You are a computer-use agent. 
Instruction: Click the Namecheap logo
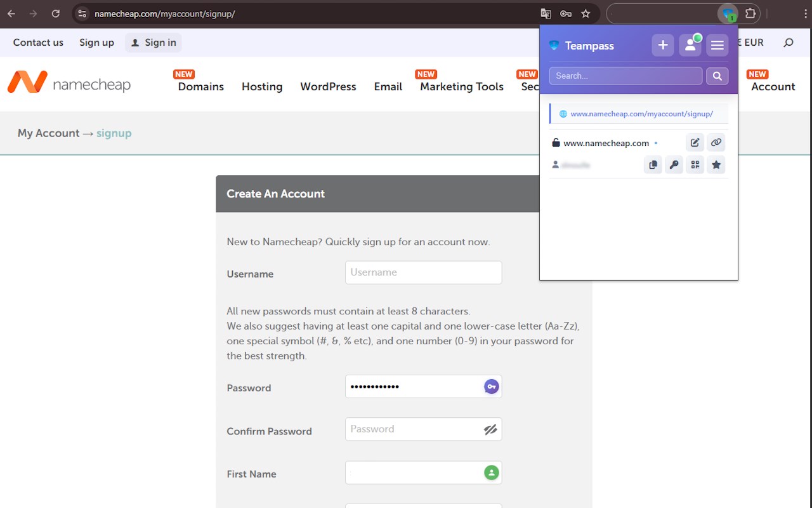(x=69, y=83)
